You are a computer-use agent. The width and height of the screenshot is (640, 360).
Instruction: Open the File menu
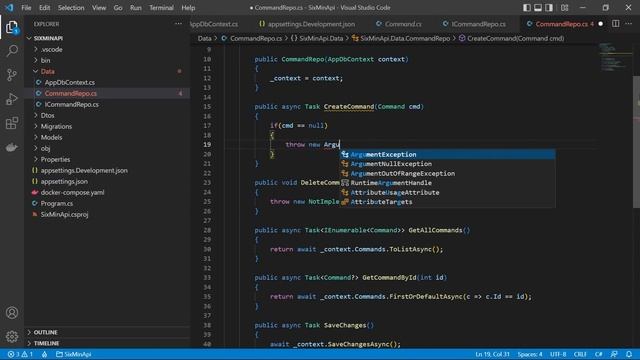click(26, 8)
